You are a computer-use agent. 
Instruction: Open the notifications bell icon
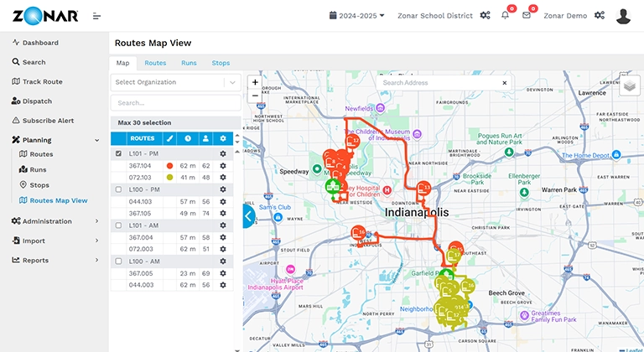click(x=506, y=16)
